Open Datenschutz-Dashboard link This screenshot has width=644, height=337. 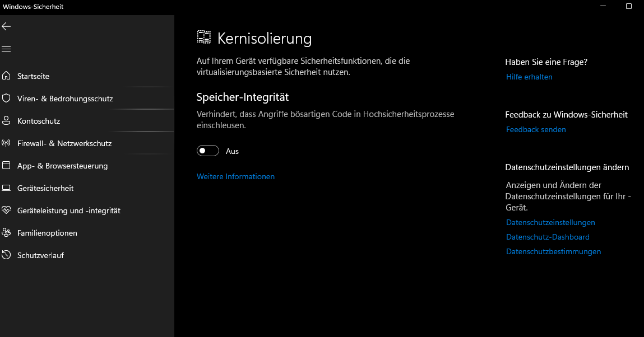pos(548,237)
